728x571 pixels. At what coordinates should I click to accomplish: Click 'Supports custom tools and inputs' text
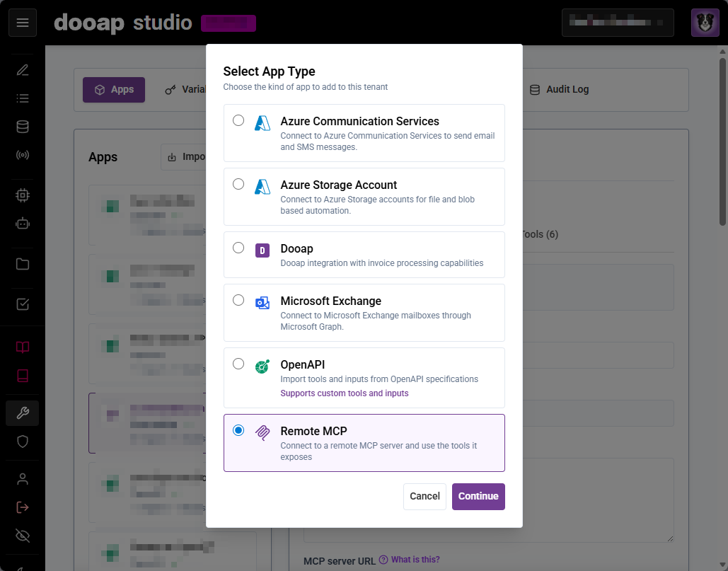pos(344,393)
